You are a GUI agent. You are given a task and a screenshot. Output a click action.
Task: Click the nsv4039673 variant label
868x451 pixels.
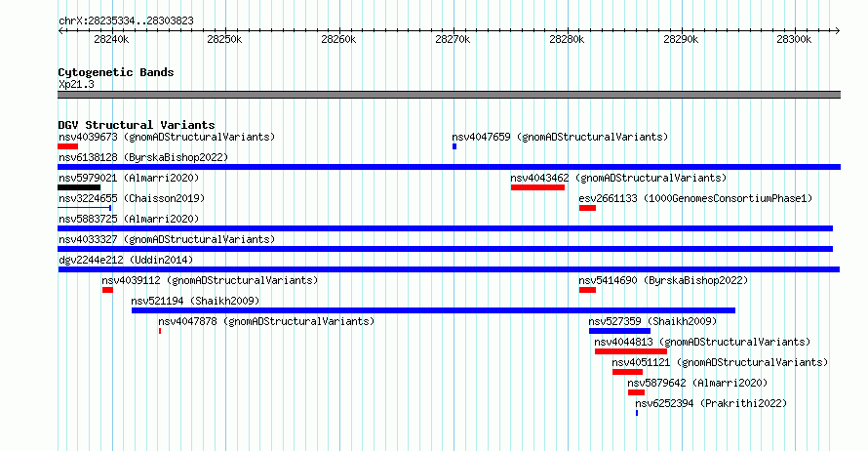coord(167,137)
